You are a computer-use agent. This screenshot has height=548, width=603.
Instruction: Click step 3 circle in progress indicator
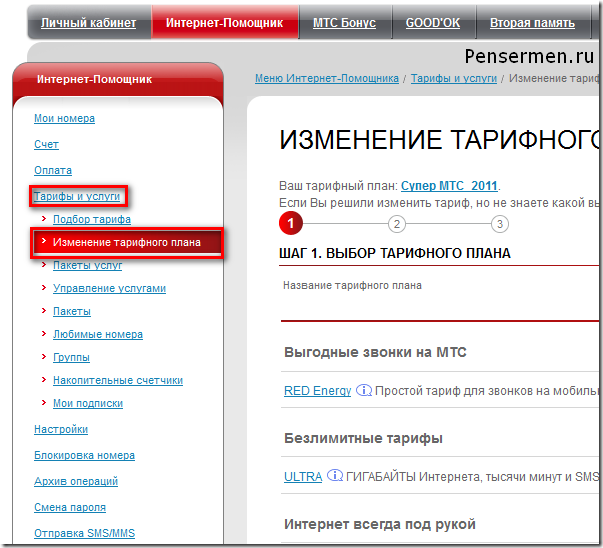(500, 224)
